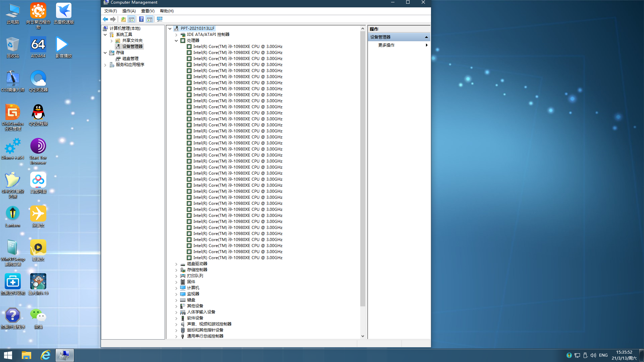The height and width of the screenshot is (362, 644).
Task: Open 更多操作 submenu in actions pane
Action: (399, 45)
